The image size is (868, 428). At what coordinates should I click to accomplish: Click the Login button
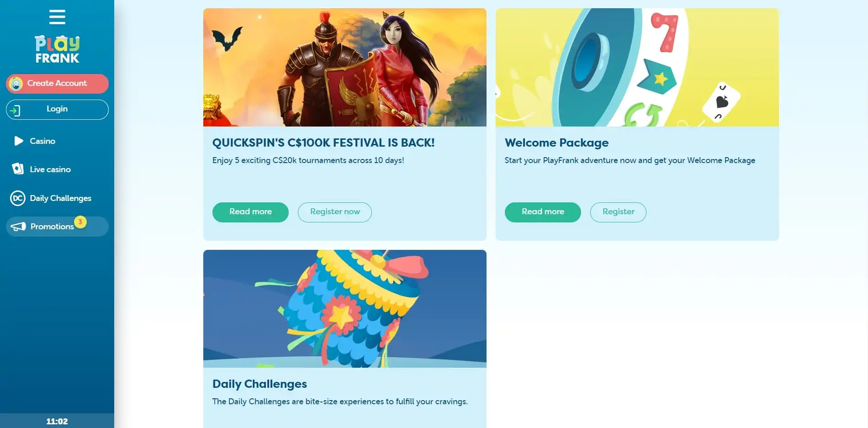pyautogui.click(x=57, y=110)
